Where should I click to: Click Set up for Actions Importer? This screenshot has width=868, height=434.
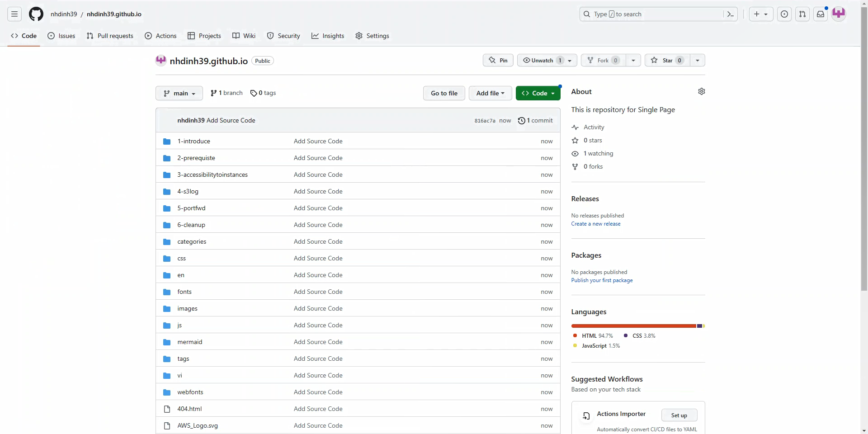point(679,415)
